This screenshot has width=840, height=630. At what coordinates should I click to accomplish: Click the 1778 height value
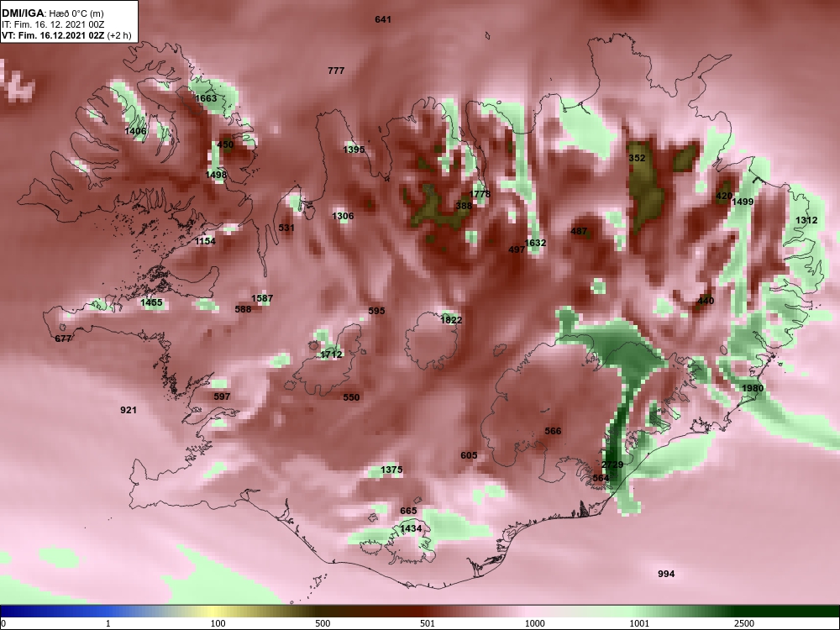coord(480,194)
